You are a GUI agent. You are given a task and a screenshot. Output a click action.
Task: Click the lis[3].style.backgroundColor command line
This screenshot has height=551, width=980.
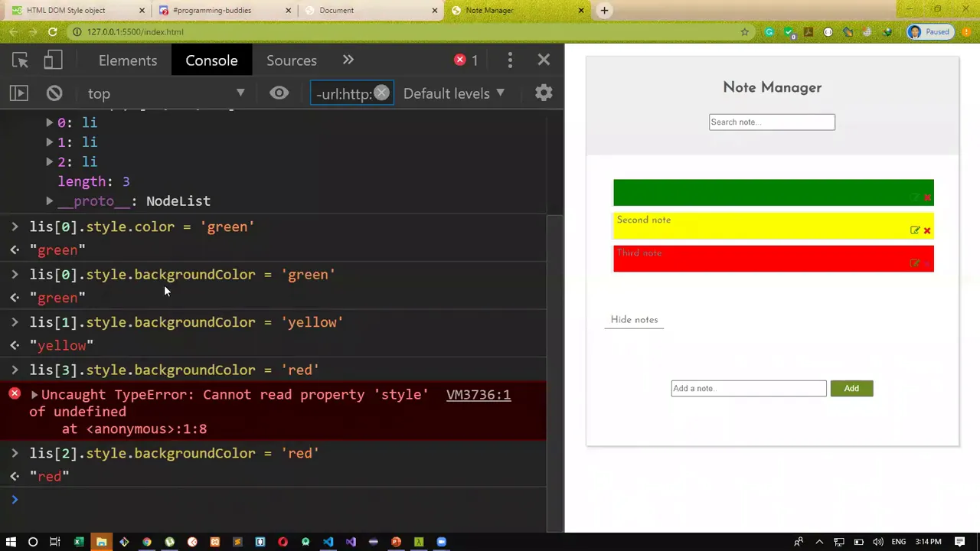pos(175,370)
